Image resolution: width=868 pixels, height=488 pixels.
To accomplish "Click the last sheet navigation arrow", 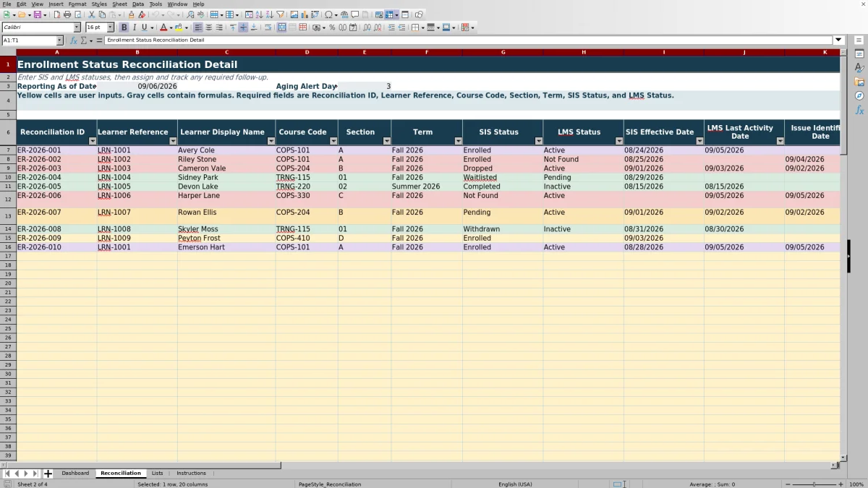I will [x=35, y=474].
